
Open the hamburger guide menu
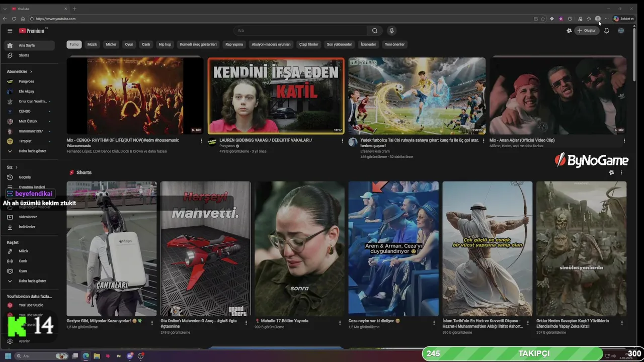pyautogui.click(x=10, y=31)
